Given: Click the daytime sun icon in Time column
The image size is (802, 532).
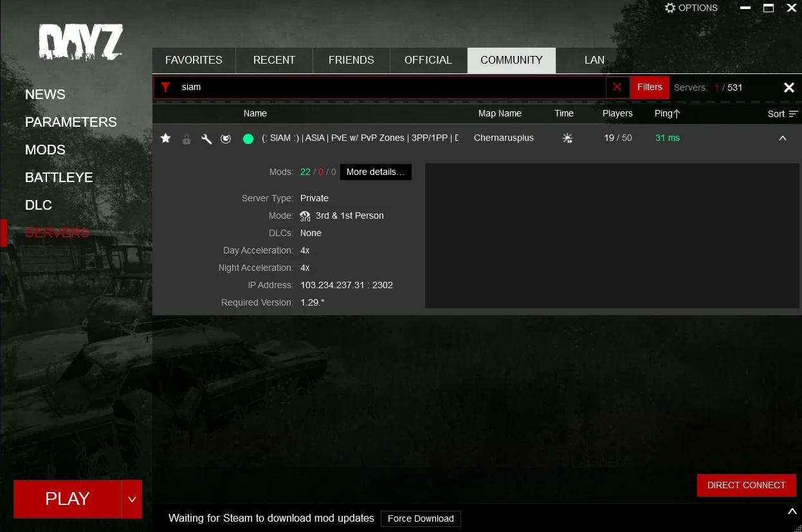Looking at the screenshot, I should point(567,138).
